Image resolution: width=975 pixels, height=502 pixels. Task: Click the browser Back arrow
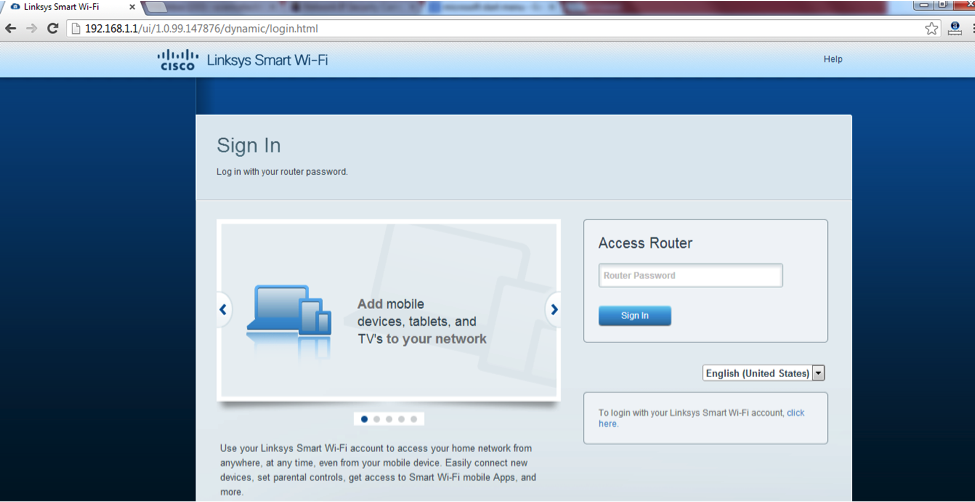point(11,29)
